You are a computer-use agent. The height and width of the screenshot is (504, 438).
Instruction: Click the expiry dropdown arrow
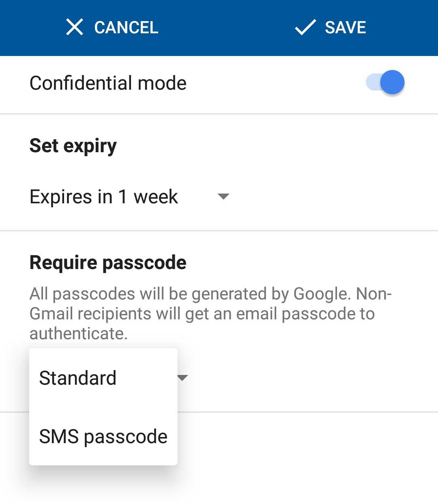point(223,197)
